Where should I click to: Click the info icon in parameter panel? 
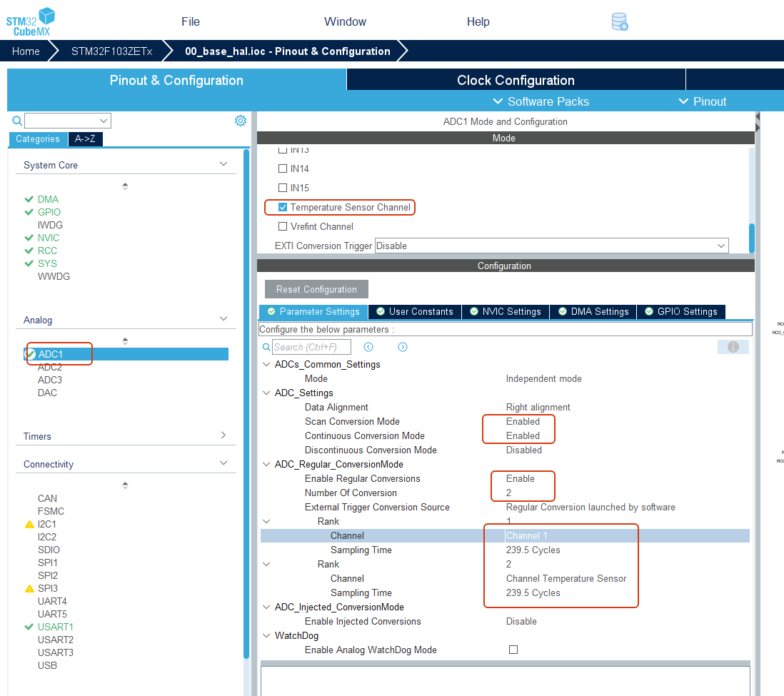[733, 347]
